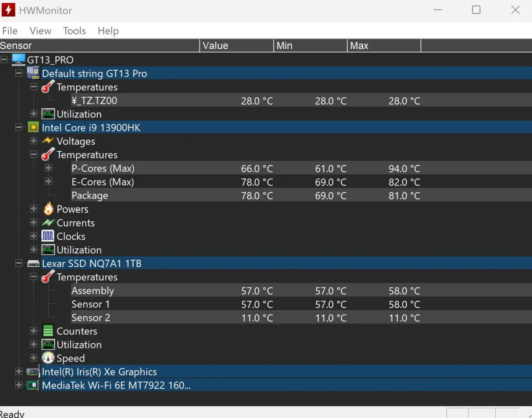
Task: Select the Package temperature row
Action: pos(90,195)
